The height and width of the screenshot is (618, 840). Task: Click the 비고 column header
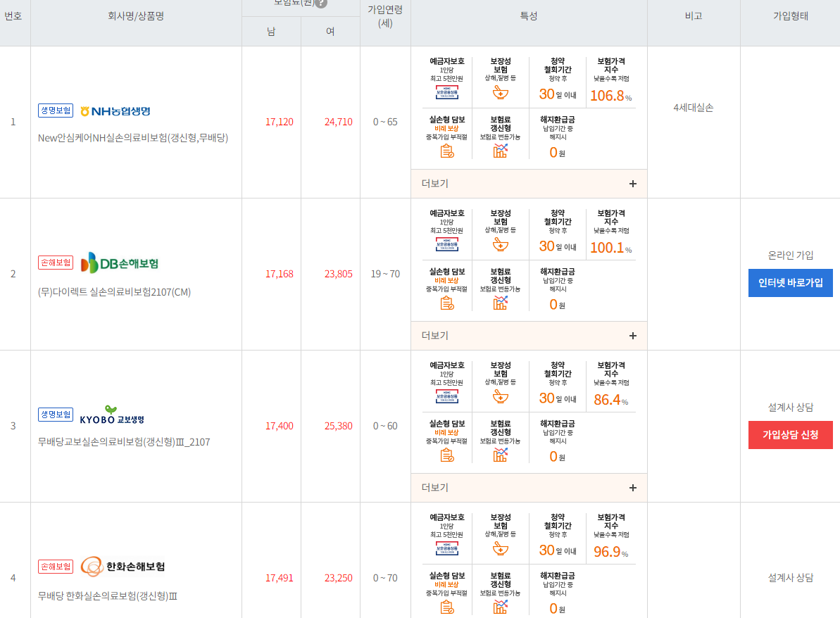click(694, 16)
